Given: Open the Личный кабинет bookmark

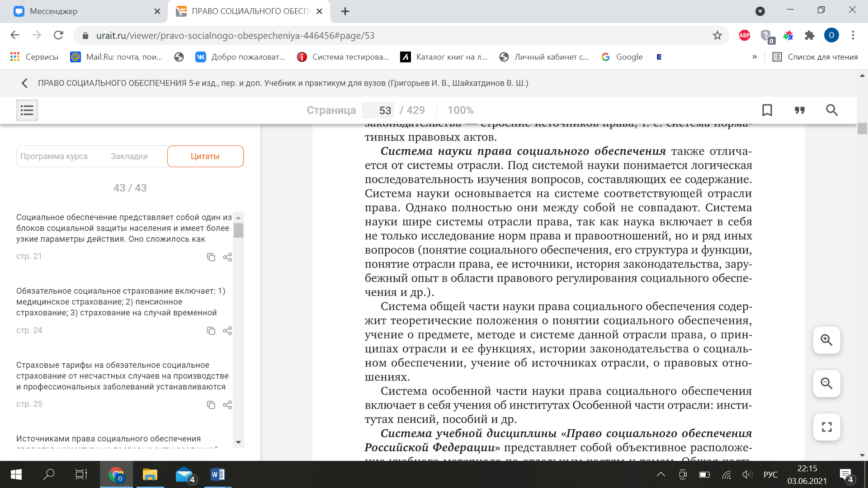Looking at the screenshot, I should [544, 57].
